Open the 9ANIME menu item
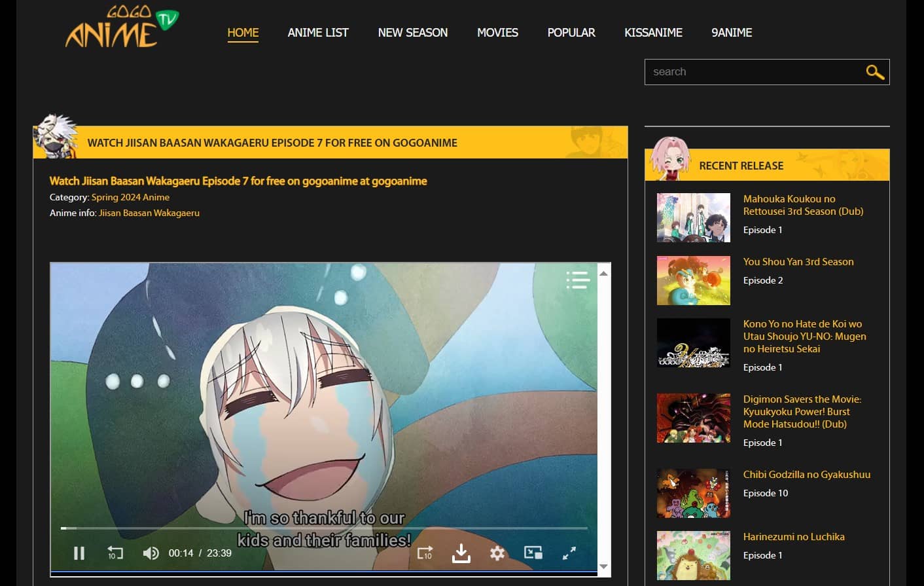The width and height of the screenshot is (924, 586). pos(732,33)
